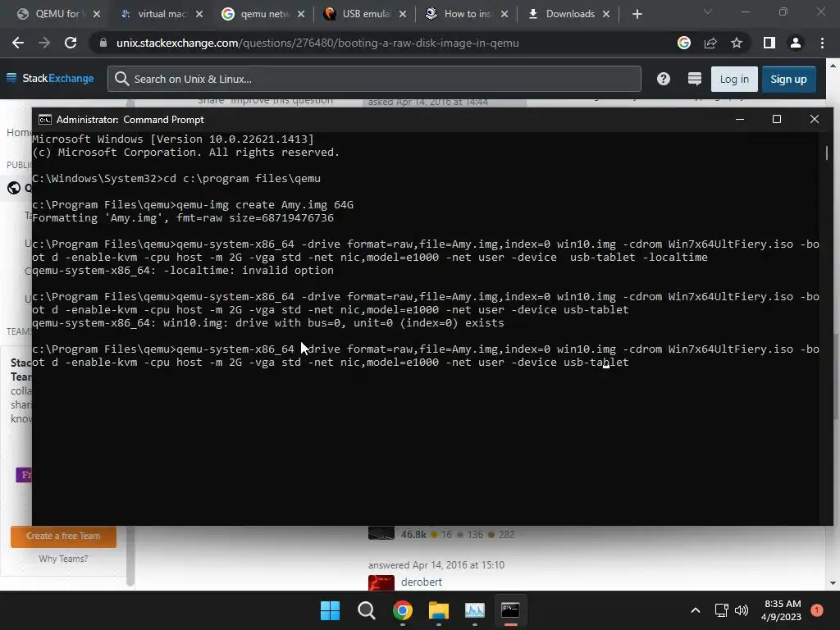This screenshot has width=840, height=630.
Task: Click 'cd c:\program files\qemu' command text
Action: click(x=242, y=178)
